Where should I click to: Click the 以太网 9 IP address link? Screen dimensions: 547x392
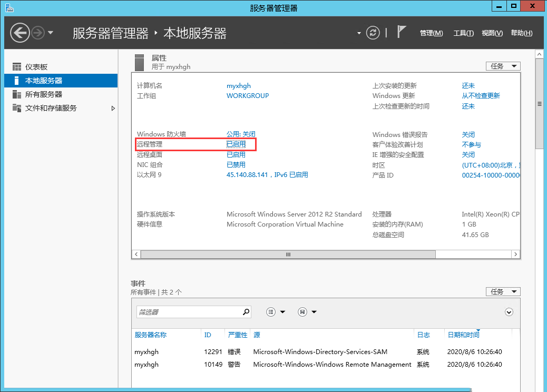pyautogui.click(x=267, y=175)
